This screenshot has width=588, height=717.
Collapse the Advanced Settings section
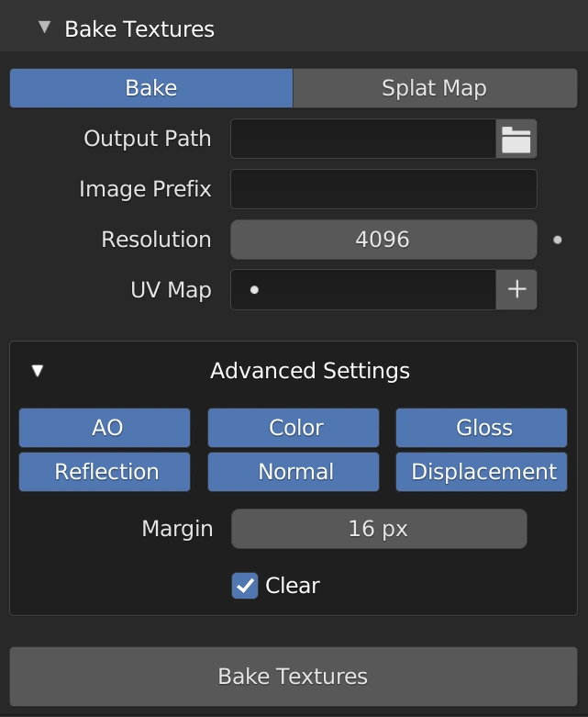click(38, 371)
